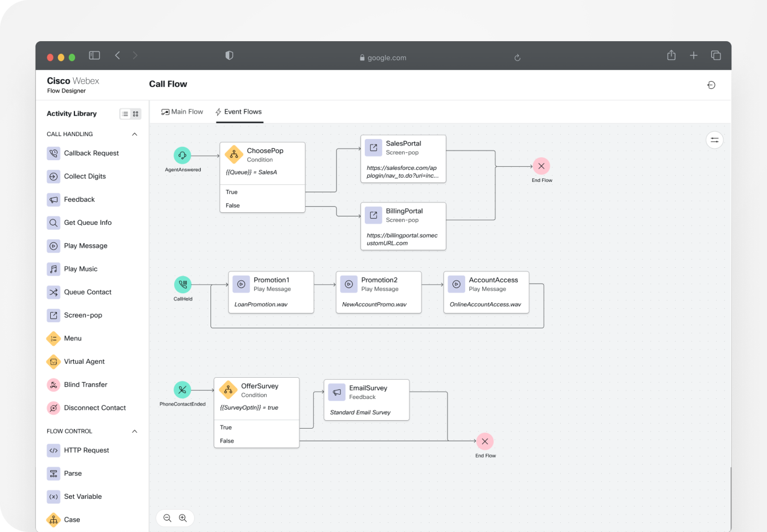
Task: Click the google.com browser address bar
Action: [x=382, y=57]
